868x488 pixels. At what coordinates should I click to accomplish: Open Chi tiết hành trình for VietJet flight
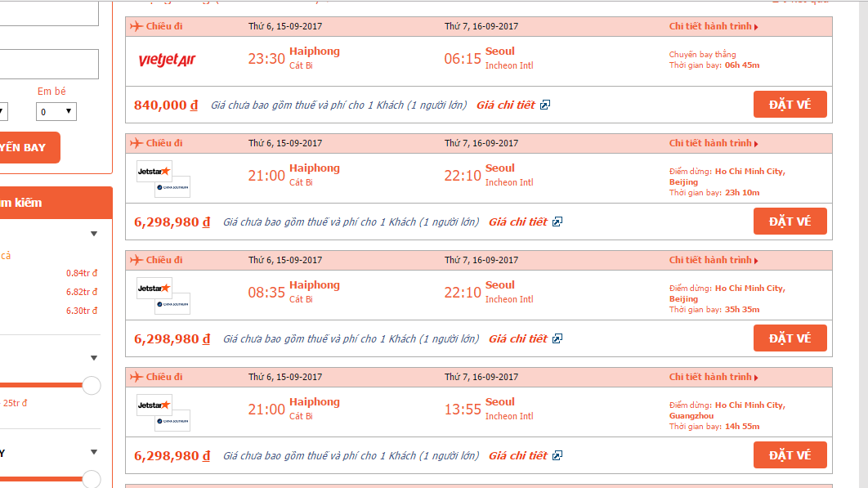(714, 26)
